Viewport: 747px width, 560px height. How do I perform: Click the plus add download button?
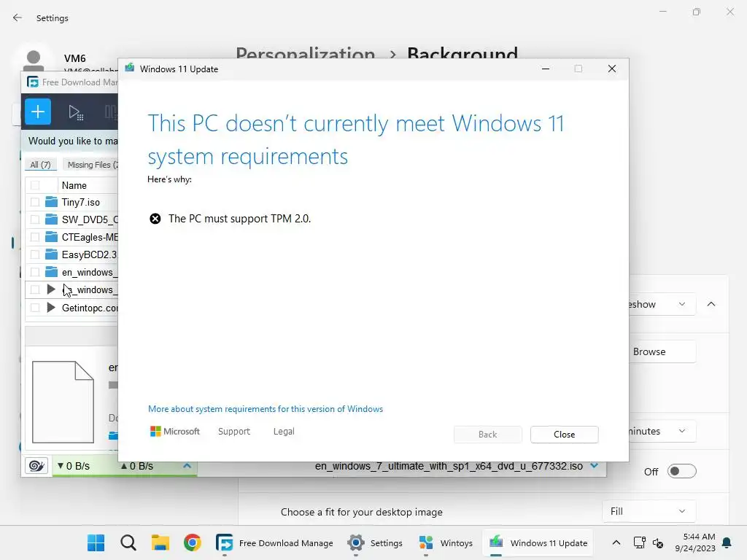click(38, 112)
